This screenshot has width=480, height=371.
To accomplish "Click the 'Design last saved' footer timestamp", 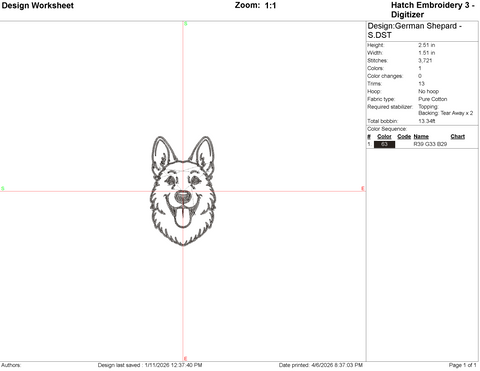I will (150, 365).
